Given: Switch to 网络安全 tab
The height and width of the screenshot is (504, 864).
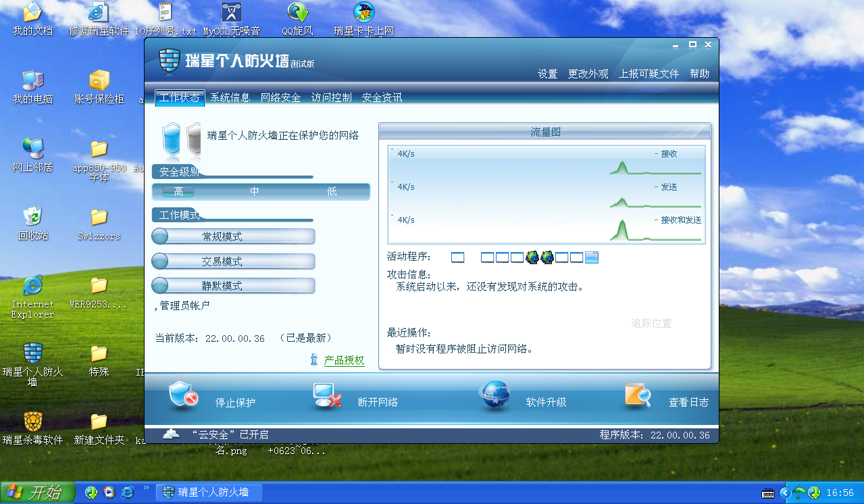Looking at the screenshot, I should pos(281,97).
